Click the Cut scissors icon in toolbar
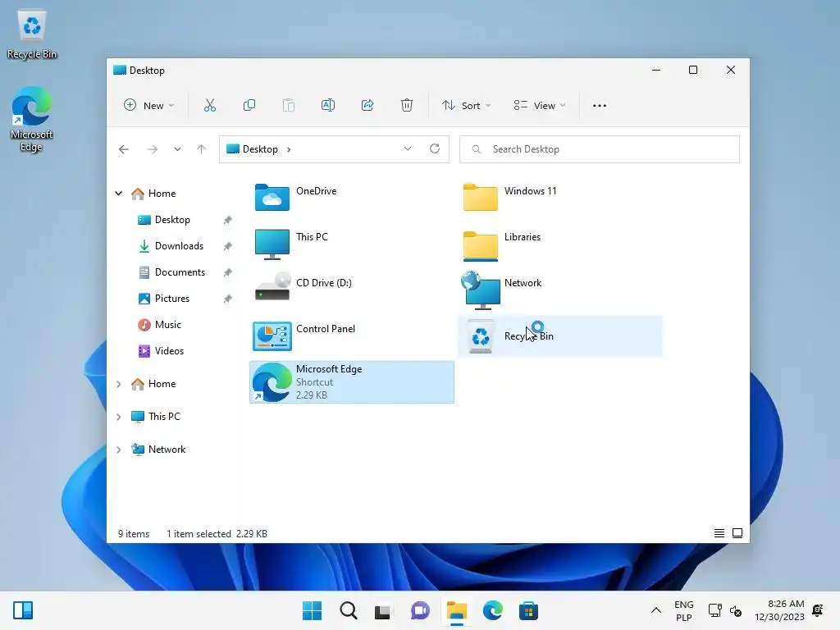The image size is (840, 630). pyautogui.click(x=209, y=106)
